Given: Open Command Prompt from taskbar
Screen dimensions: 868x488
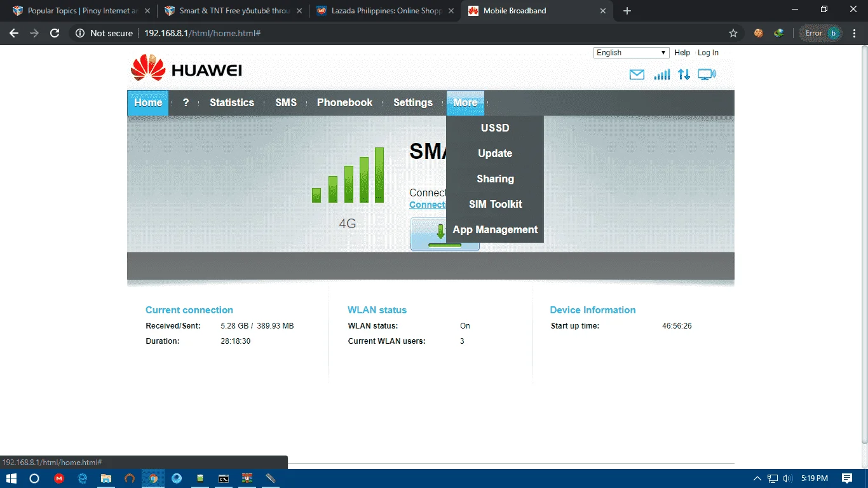Looking at the screenshot, I should [x=224, y=478].
